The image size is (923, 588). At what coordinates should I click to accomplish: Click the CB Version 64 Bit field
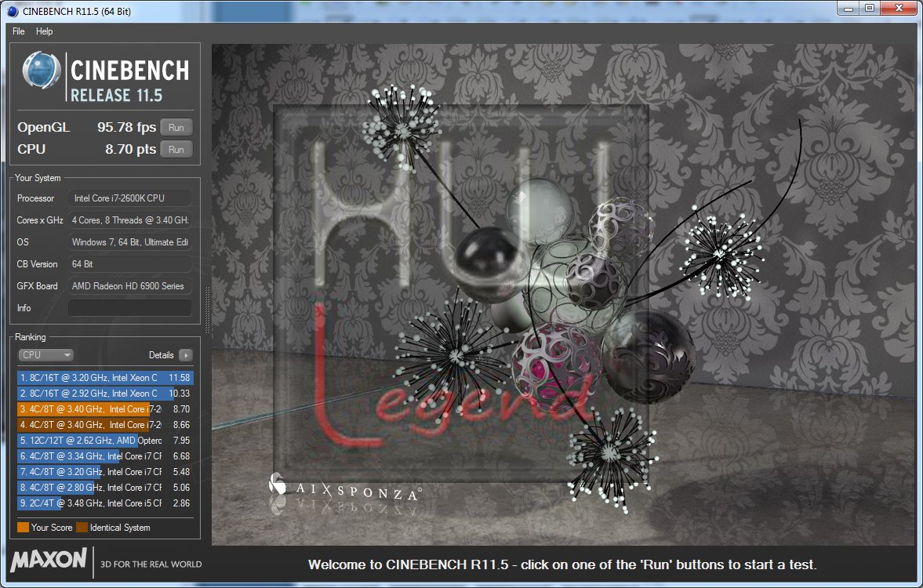point(130,264)
